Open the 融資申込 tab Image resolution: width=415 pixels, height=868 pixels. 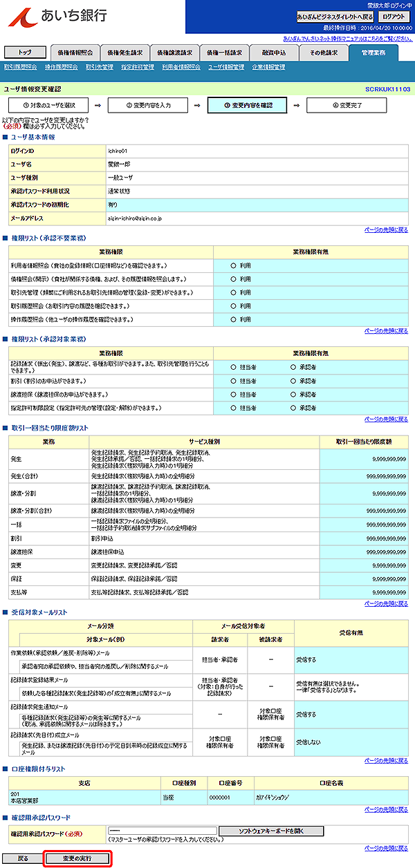[x=274, y=53]
